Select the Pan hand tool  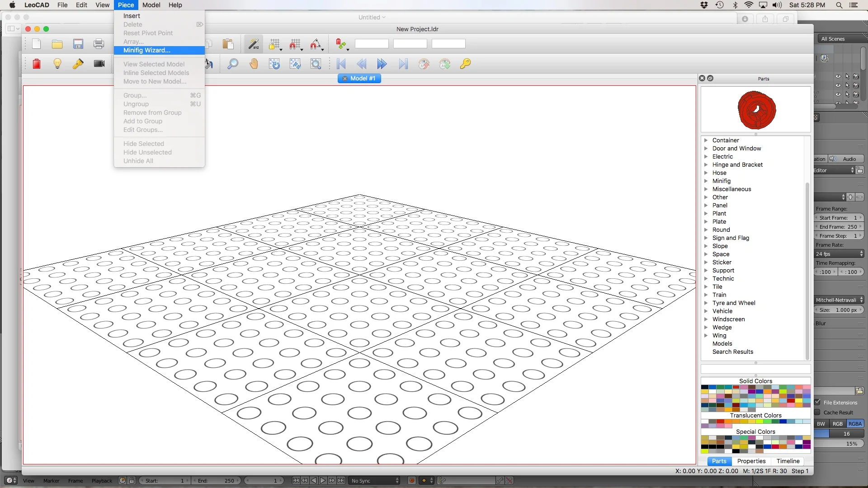pyautogui.click(x=254, y=64)
